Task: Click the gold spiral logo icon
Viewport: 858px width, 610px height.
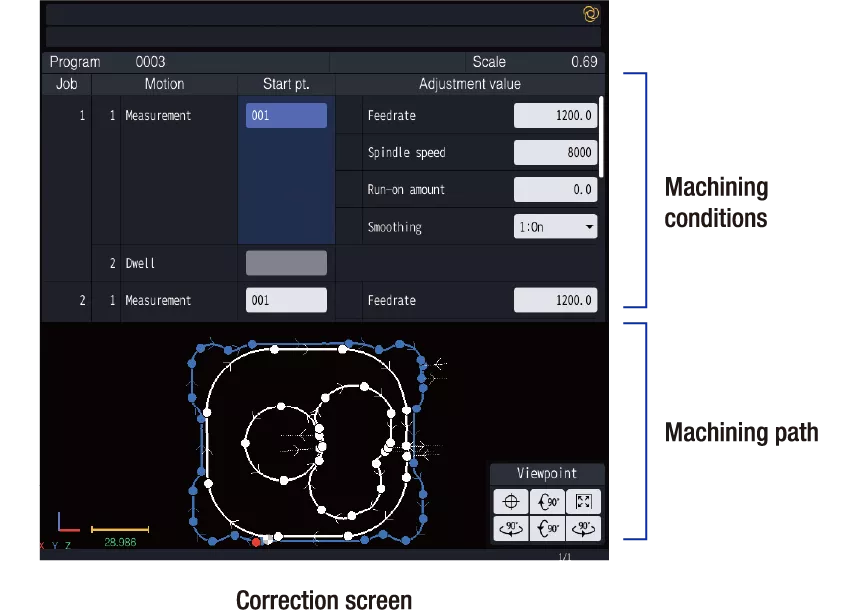Action: (x=590, y=14)
